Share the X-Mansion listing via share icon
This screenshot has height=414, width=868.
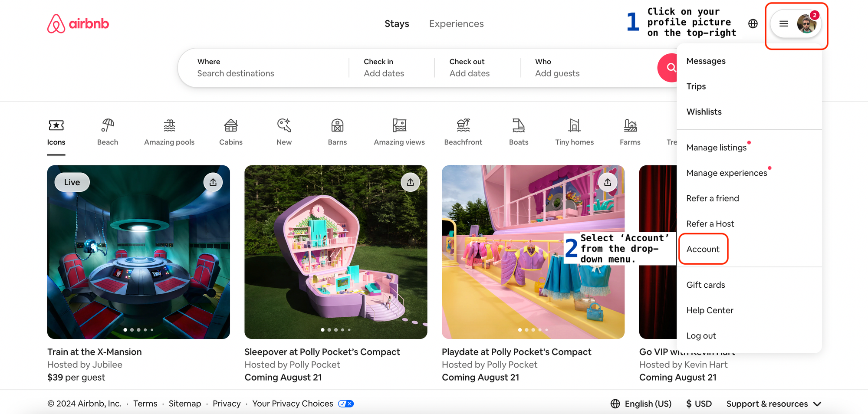pos(213,182)
